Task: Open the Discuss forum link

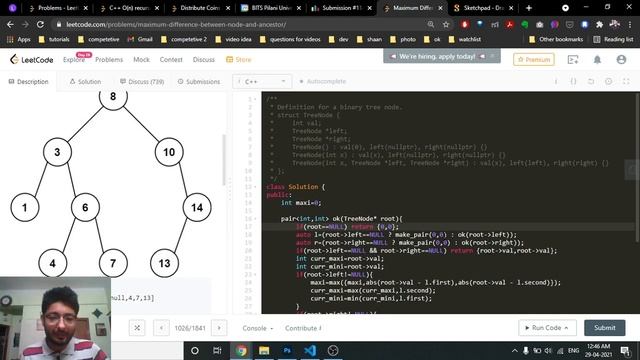Action: pos(204,60)
